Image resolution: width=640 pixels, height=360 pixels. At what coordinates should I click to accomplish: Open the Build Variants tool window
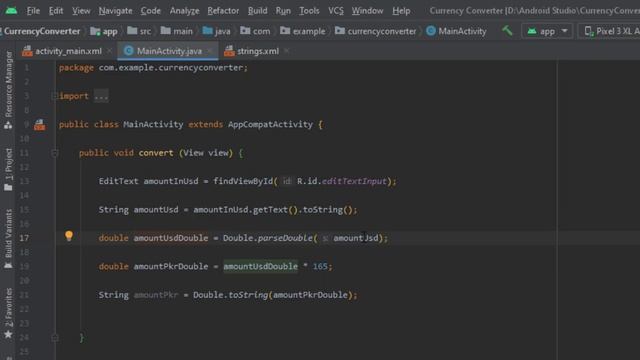pos(8,239)
